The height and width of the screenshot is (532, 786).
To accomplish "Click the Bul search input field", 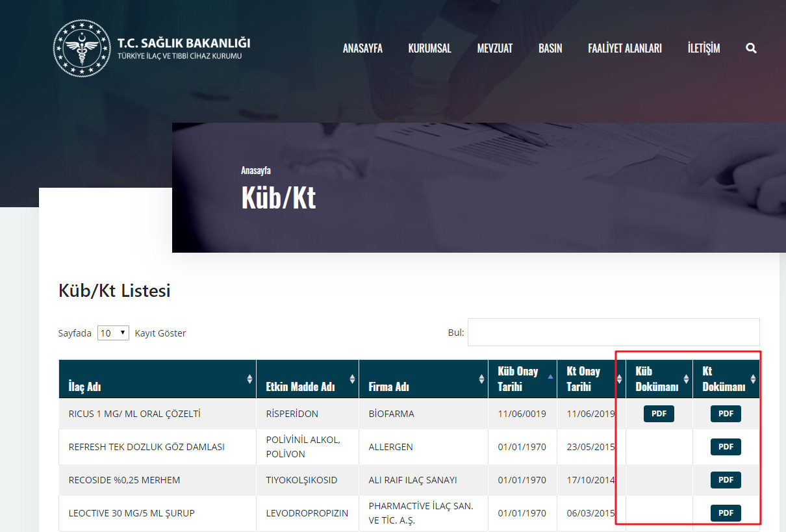I will click(x=614, y=332).
